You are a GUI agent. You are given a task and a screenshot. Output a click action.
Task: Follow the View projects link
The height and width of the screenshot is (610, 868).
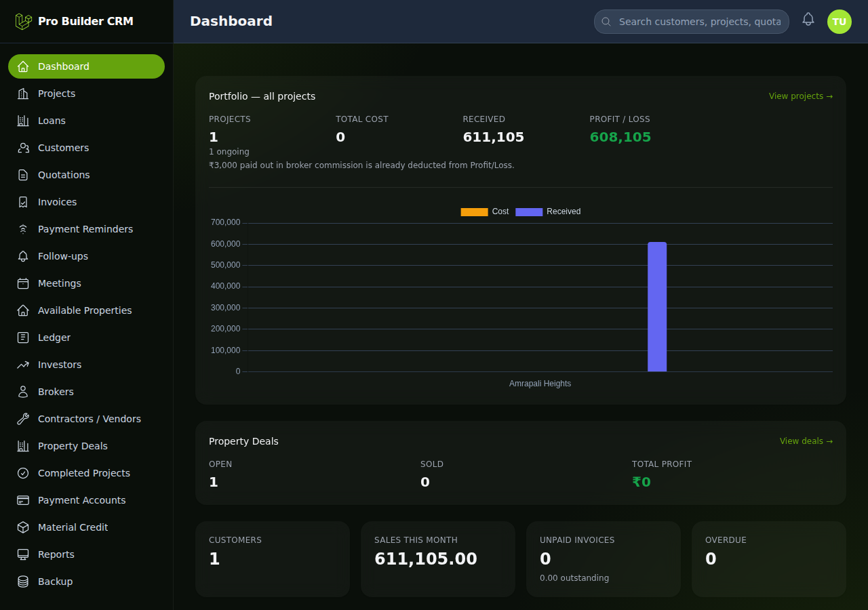(801, 96)
